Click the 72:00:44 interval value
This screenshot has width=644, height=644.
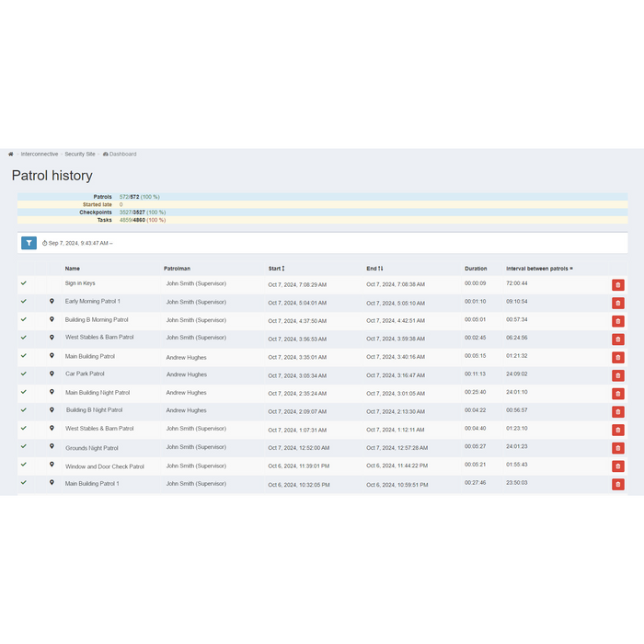tap(517, 283)
